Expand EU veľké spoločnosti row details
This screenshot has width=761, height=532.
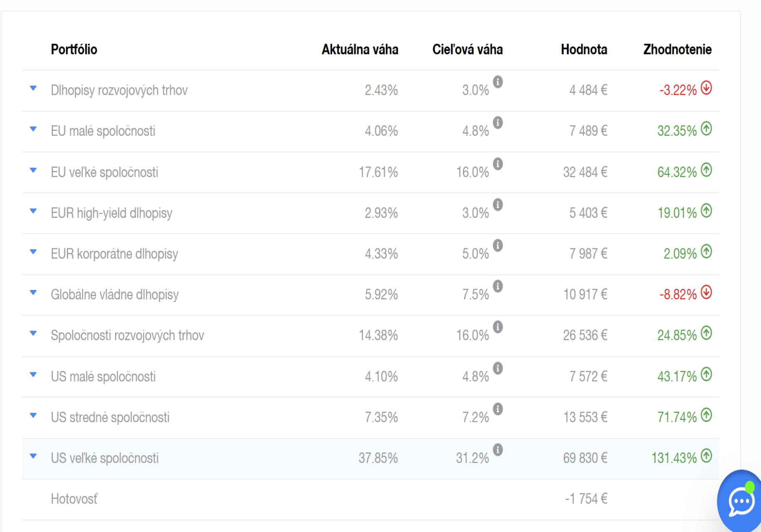[x=33, y=170]
